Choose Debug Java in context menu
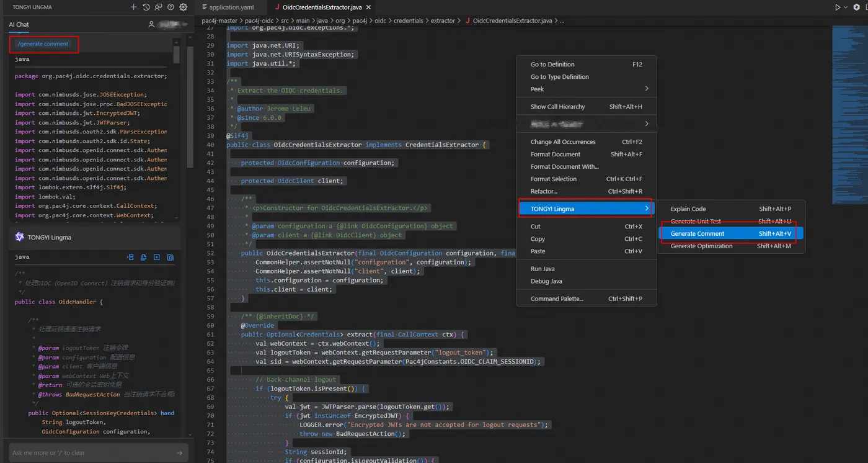Viewport: 868px width, 463px height. point(587,281)
